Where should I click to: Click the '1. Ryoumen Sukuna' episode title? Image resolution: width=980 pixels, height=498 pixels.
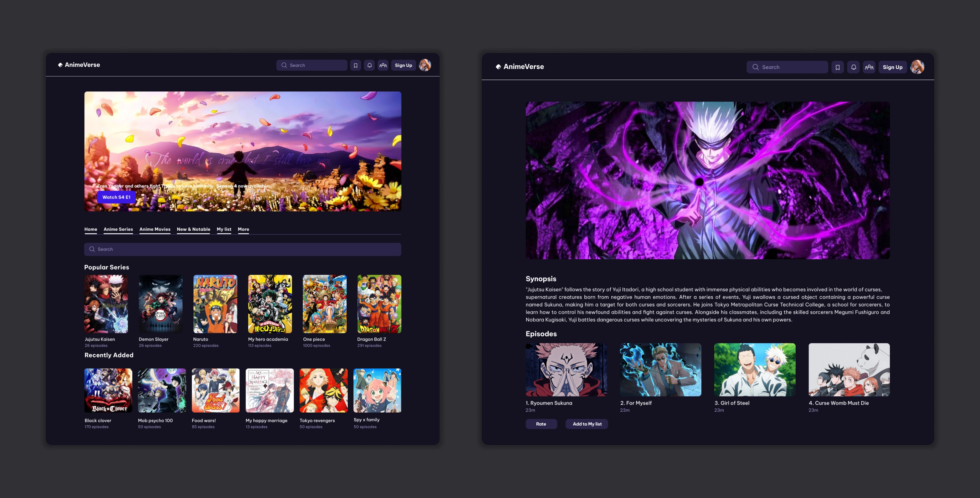coord(549,403)
